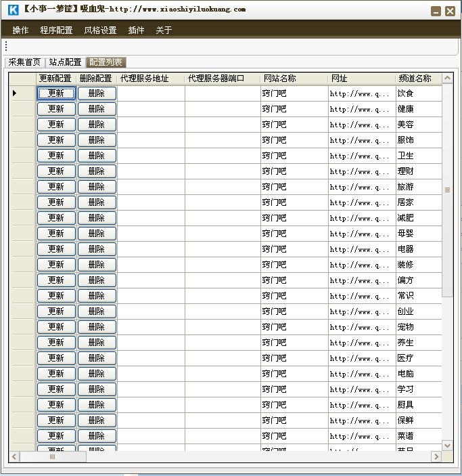Sort by 网址 column header
The width and height of the screenshot is (462, 476).
[362, 79]
